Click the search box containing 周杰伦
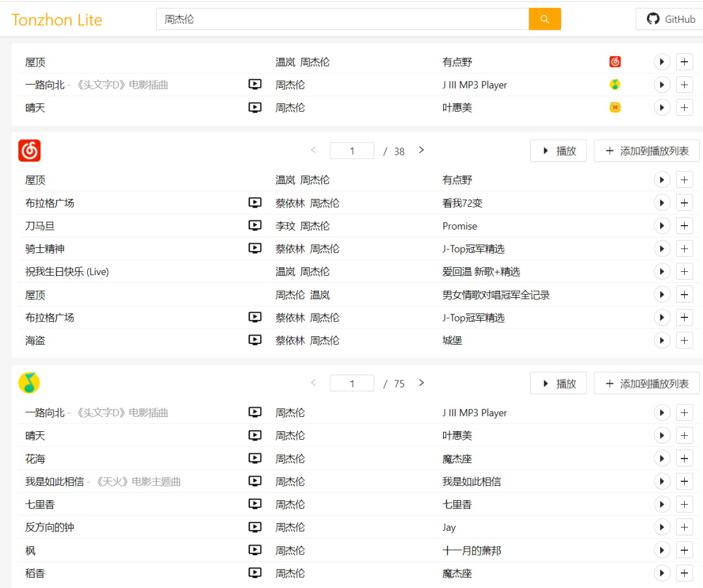Screen dimensions: 703x588 [342, 20]
